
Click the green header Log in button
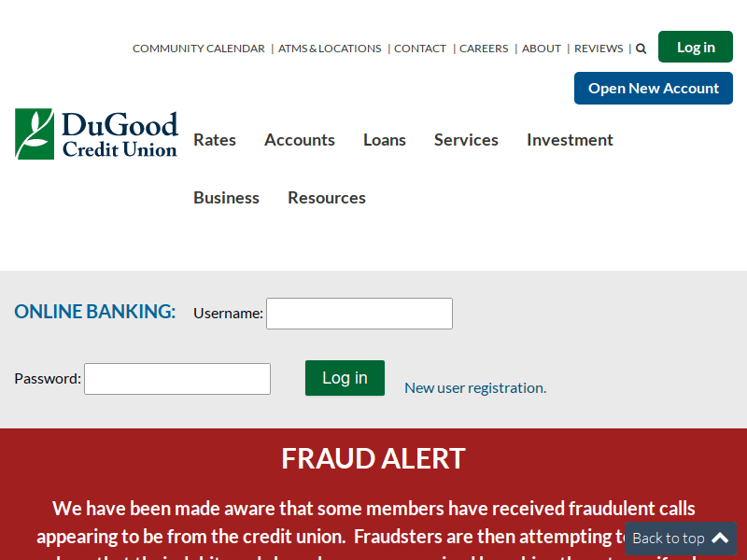tap(696, 47)
